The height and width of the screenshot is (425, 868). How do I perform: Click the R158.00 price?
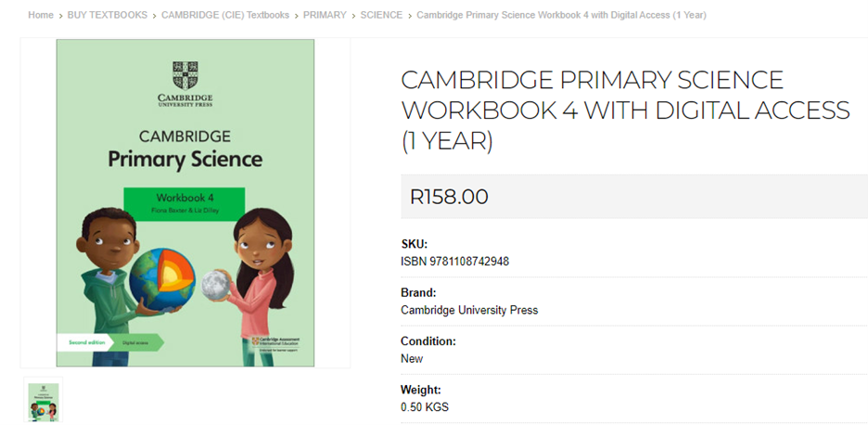click(x=449, y=197)
